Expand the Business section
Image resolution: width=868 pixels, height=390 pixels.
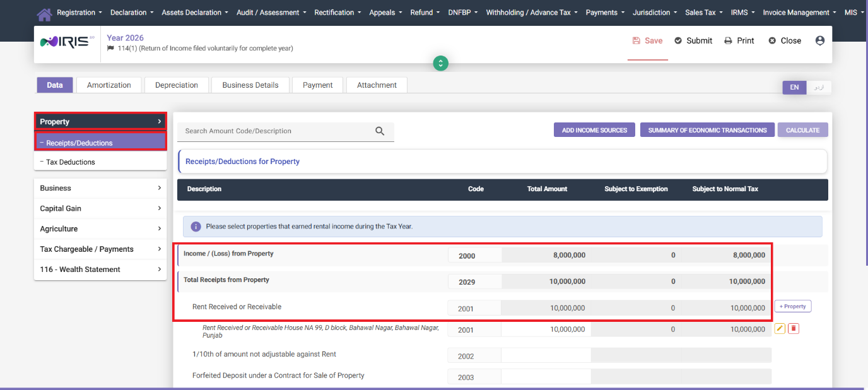pos(100,188)
